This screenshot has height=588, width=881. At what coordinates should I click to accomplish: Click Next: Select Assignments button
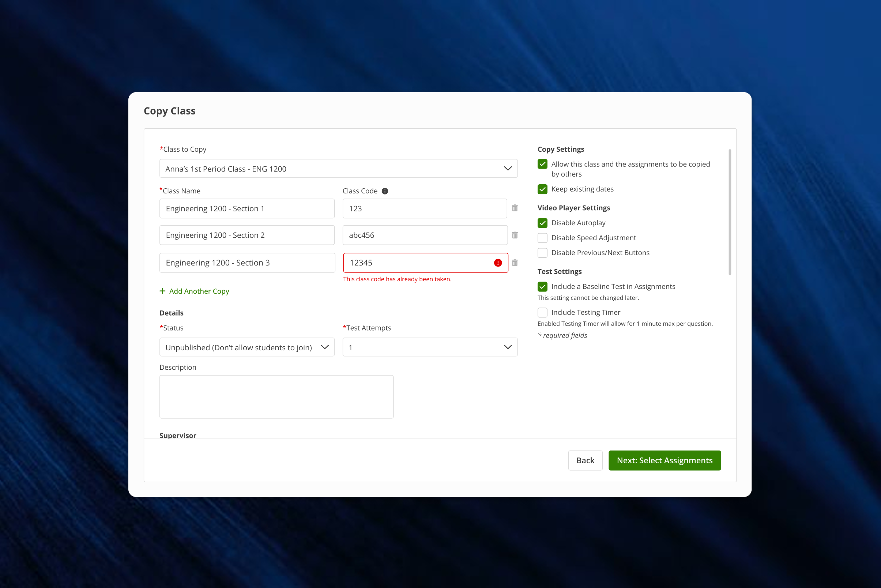(x=664, y=460)
